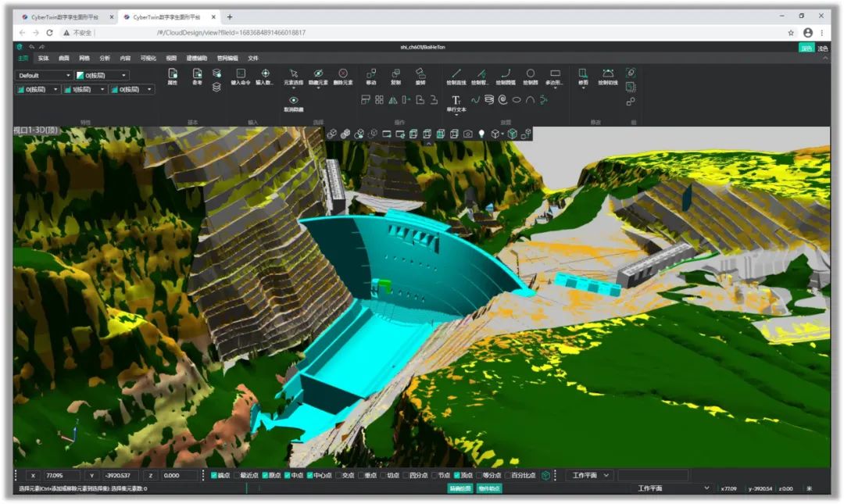
Task: Select the 移动 (Move) tool icon
Action: click(371, 73)
